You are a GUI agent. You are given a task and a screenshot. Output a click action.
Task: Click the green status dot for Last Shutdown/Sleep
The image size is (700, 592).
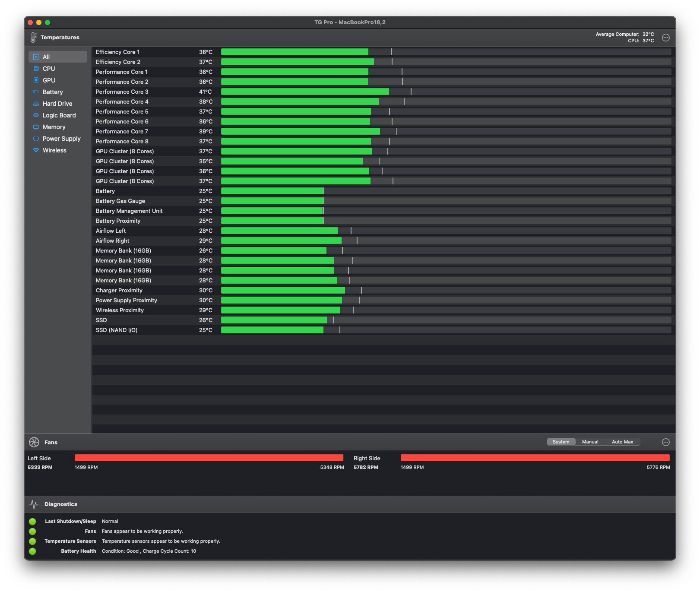[32, 522]
